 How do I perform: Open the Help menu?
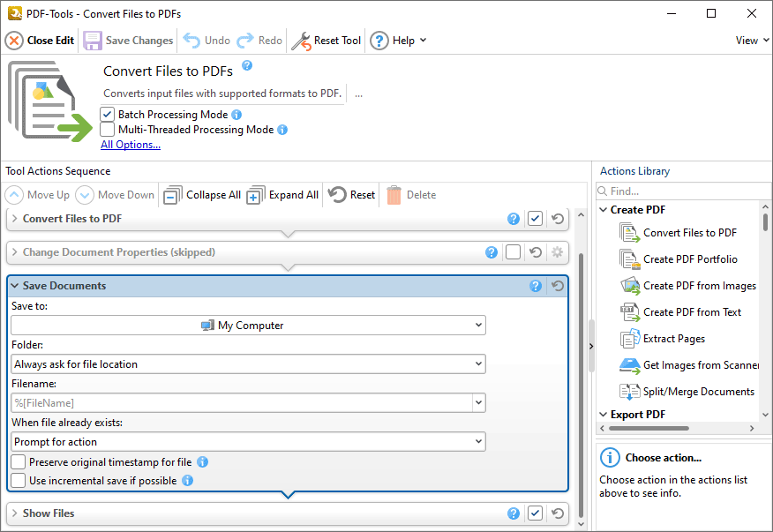398,41
